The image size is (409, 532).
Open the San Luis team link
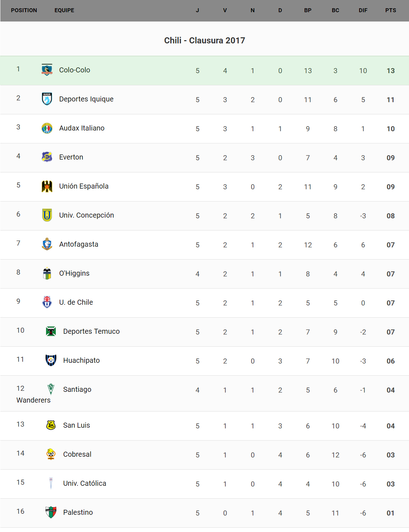[76, 425]
